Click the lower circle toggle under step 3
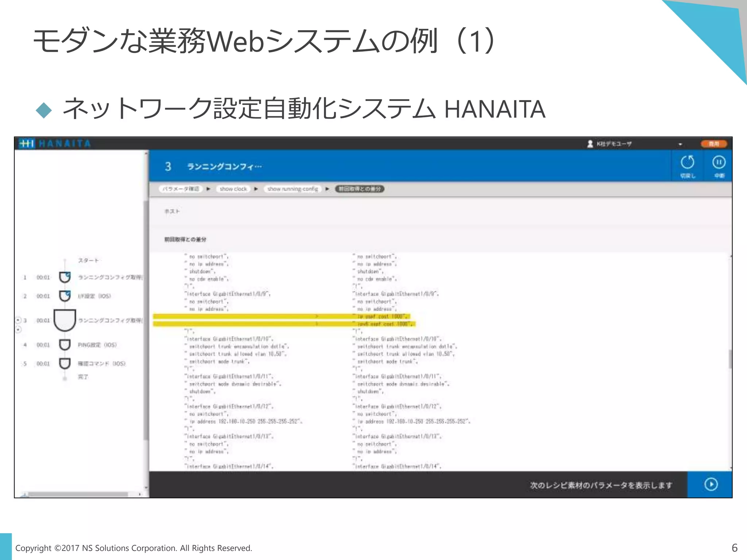 18,330
